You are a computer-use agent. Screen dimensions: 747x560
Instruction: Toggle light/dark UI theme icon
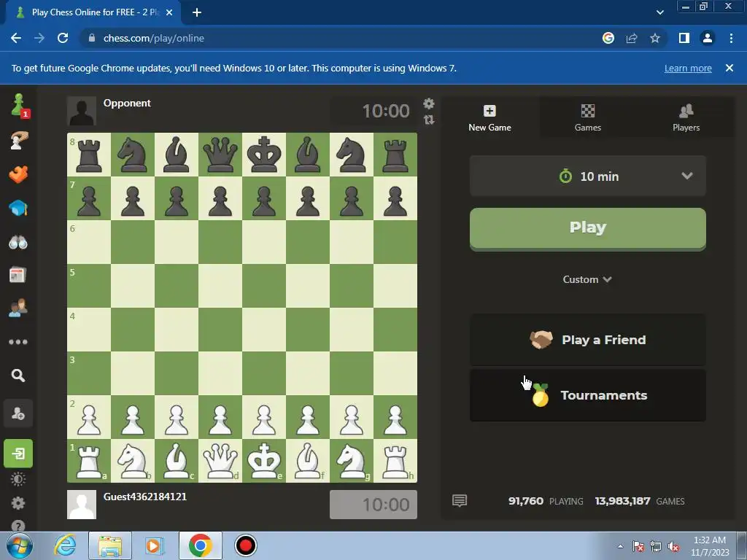[x=18, y=479]
